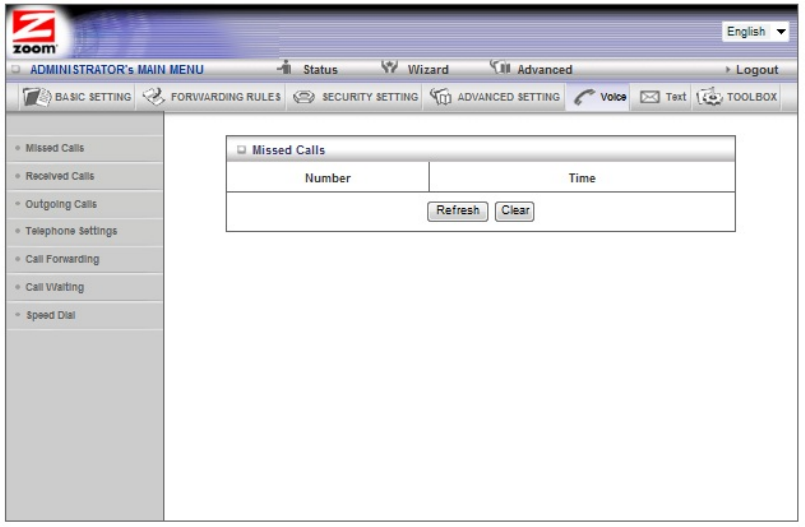The height and width of the screenshot is (527, 805).
Task: Click icon beside ADMINISTRATOR's MAIN MENU
Action: click(x=15, y=69)
